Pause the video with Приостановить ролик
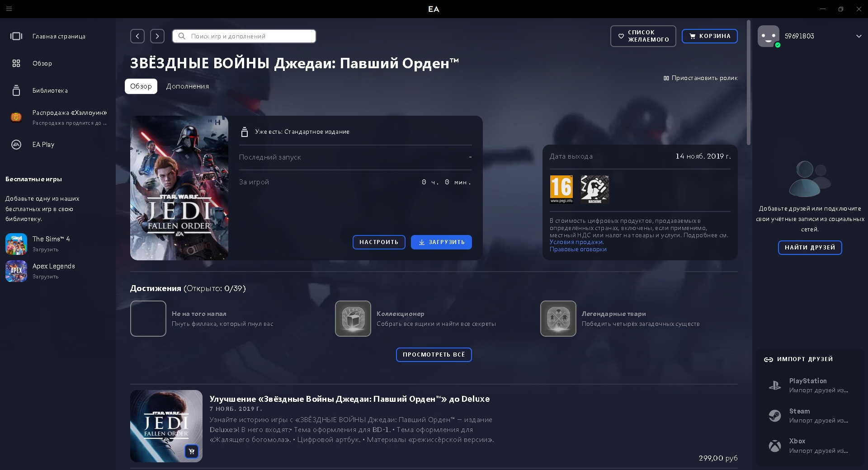868x470 pixels. click(x=700, y=78)
